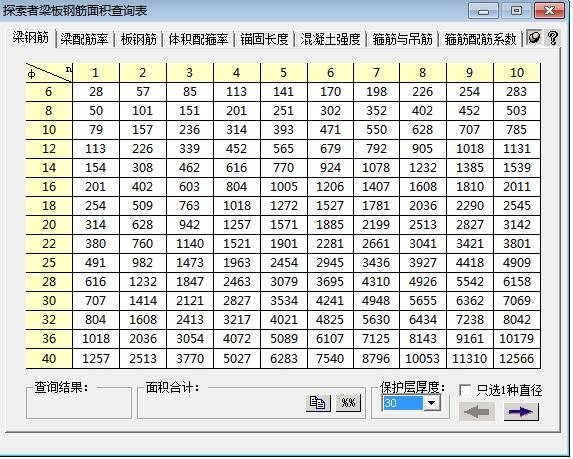Viewport: 573px width, 459px height.
Task: Select cell 339 in the diameter 12 row
Action: (x=190, y=149)
